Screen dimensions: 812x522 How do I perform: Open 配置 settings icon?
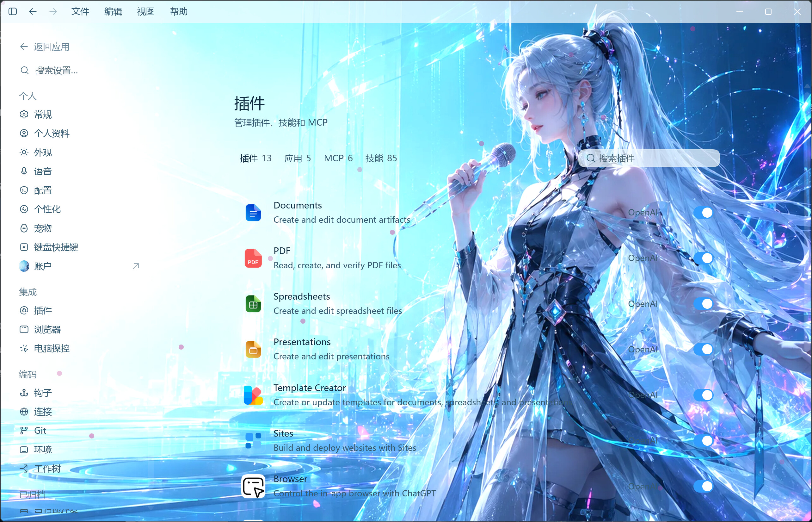click(24, 190)
